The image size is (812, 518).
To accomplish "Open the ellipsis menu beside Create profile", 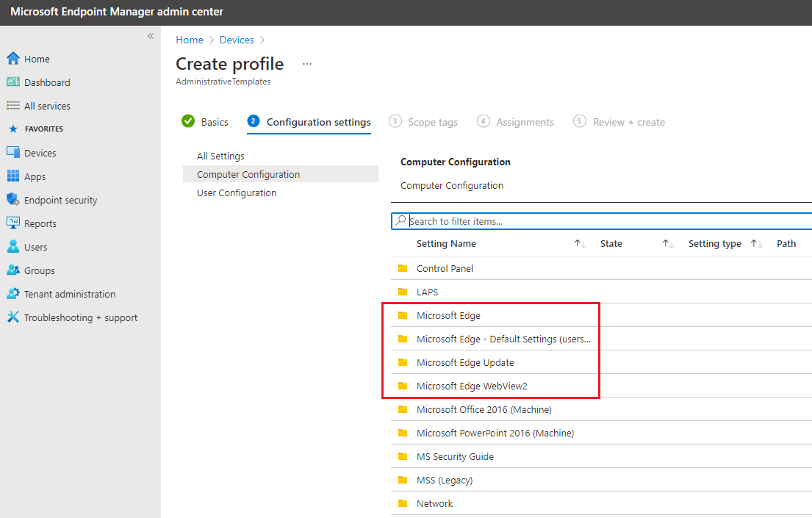I will 307,64.
